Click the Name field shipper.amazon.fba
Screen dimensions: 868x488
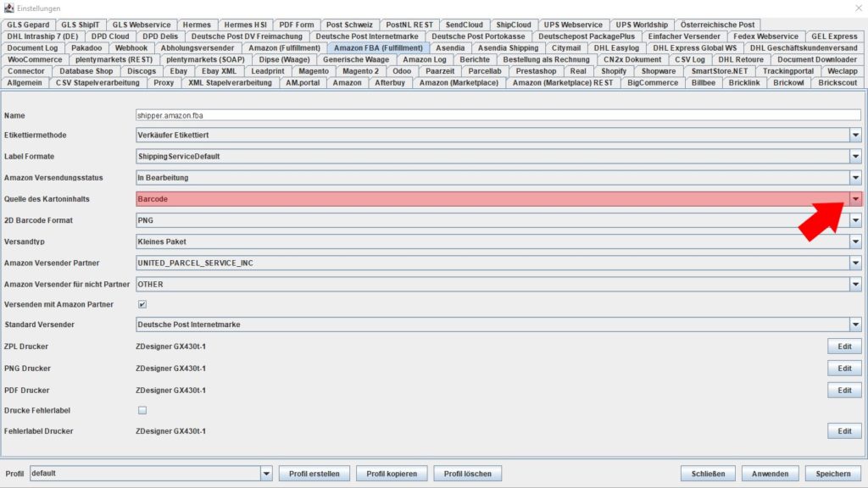click(498, 115)
